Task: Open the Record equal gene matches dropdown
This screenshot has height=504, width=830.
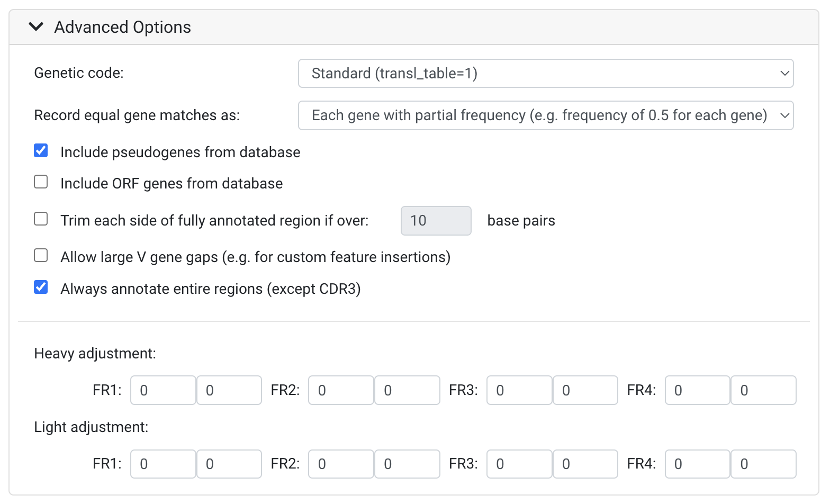Action: [x=546, y=115]
